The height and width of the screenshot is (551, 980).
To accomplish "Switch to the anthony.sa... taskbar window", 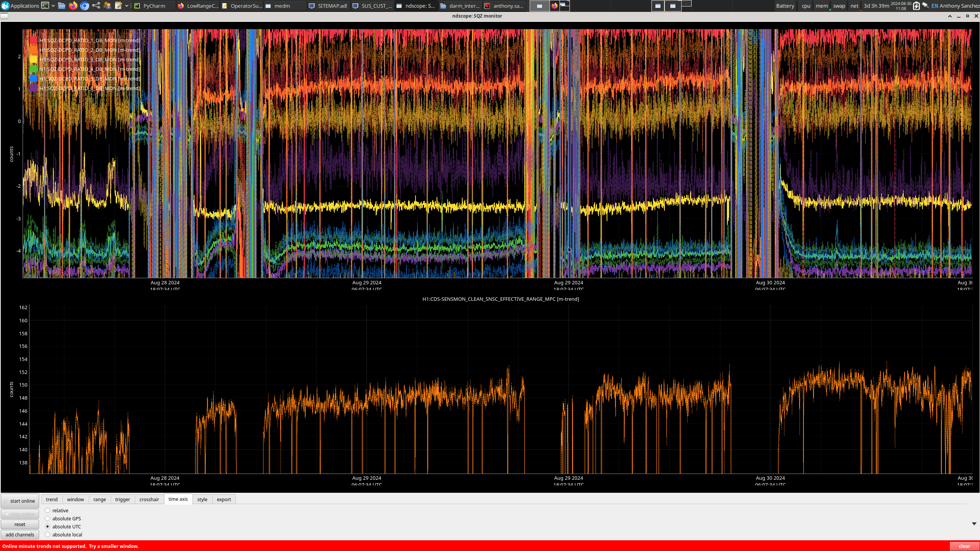I will click(504, 6).
